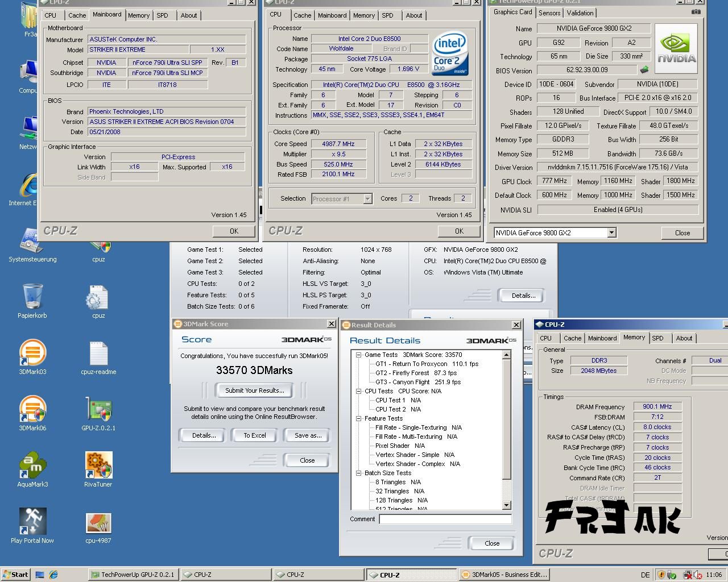Viewport: 728px width, 582px height.
Task: Click the security shield tray icon
Action: 661,575
